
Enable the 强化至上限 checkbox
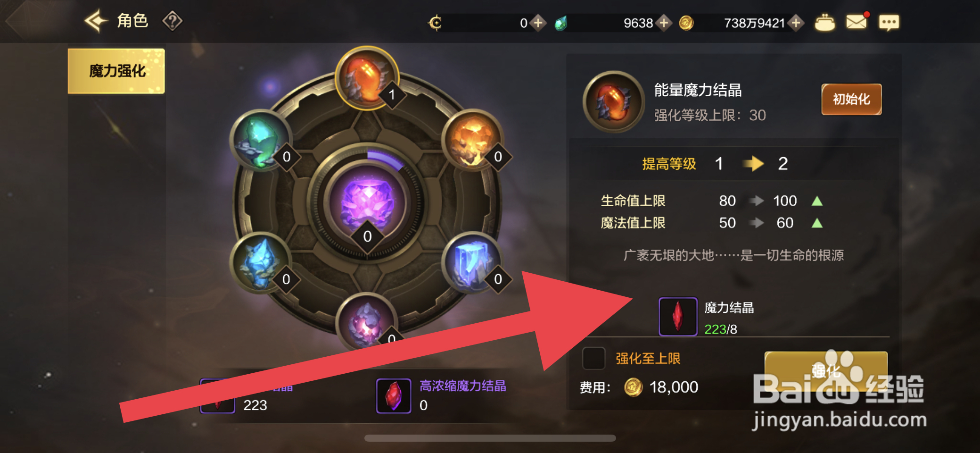(x=594, y=359)
